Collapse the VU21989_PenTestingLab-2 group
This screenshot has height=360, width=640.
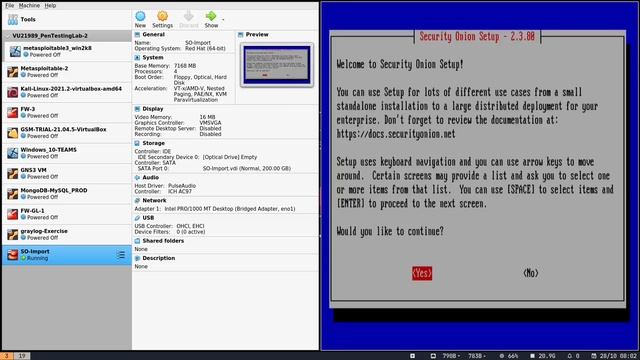point(7,36)
